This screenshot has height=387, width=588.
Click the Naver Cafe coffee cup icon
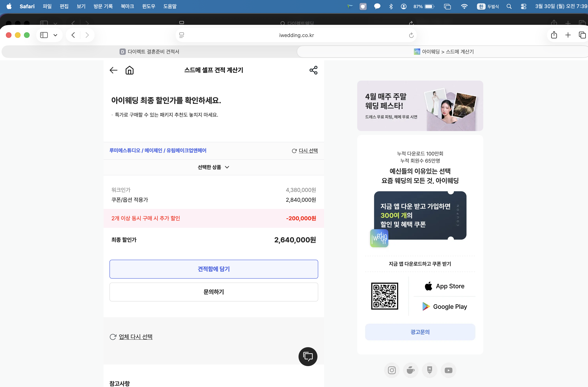pyautogui.click(x=411, y=370)
